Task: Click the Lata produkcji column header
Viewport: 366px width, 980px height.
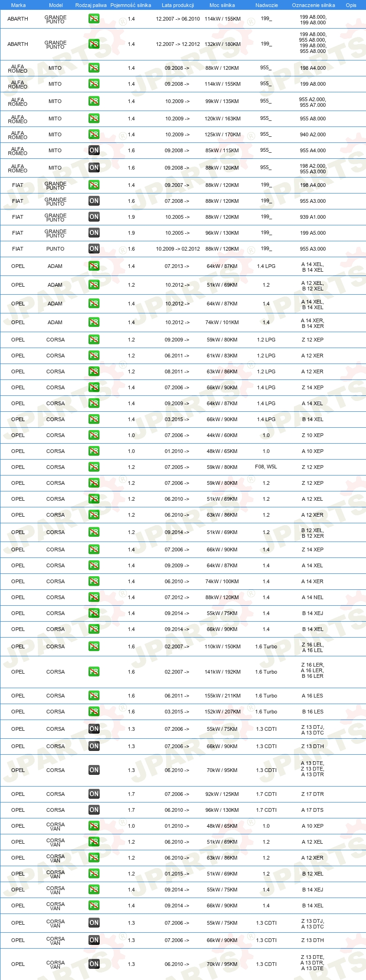Action: [178, 5]
